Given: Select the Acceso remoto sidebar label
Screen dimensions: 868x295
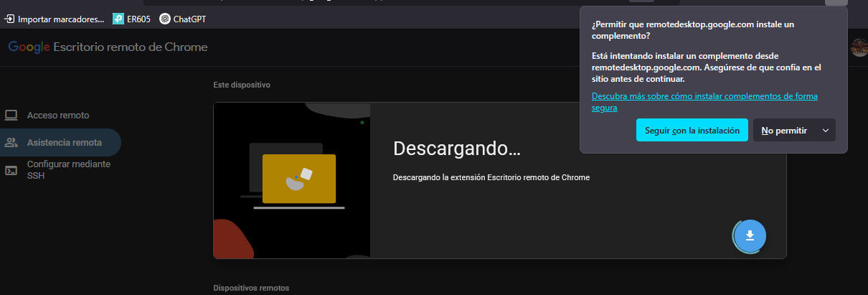Looking at the screenshot, I should coord(58,115).
